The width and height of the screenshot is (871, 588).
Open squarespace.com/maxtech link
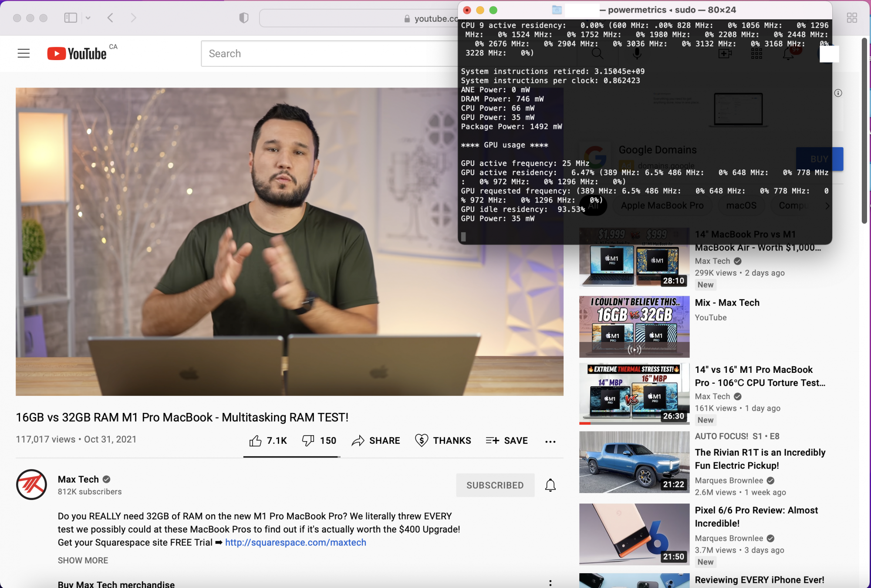pyautogui.click(x=295, y=543)
